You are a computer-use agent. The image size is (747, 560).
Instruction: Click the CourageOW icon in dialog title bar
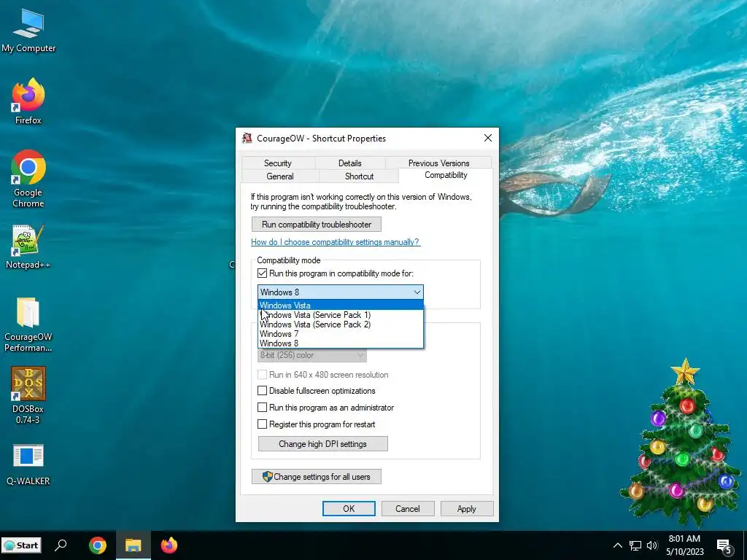point(247,138)
